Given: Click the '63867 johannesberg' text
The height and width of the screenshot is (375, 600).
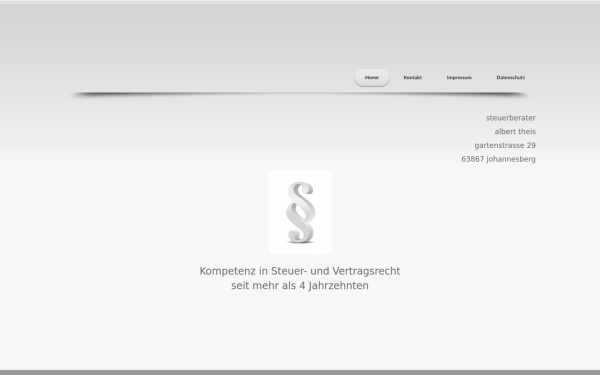Looking at the screenshot, I should pyautogui.click(x=499, y=159).
